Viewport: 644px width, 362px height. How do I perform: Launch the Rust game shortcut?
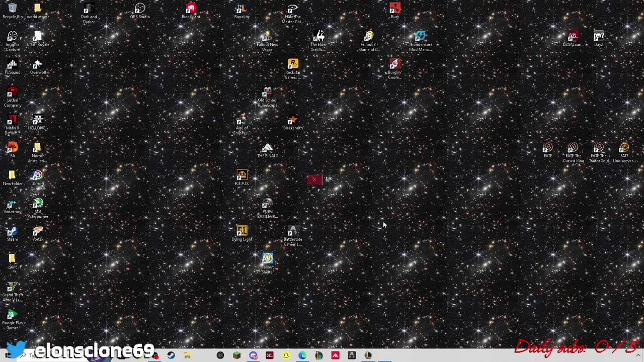coord(395,11)
